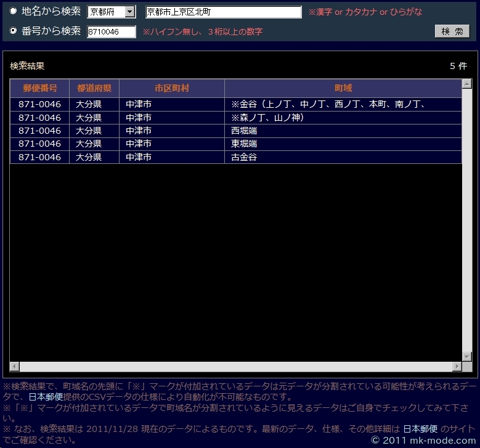The height and width of the screenshot is (448, 480).
Task: Select the row containing ※森ノ丁、山ノ神
Action: pos(235,118)
